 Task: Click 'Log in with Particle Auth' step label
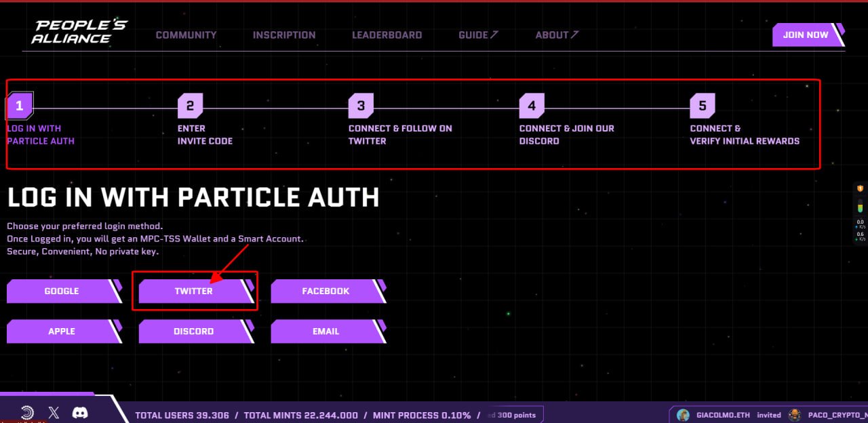pyautogui.click(x=41, y=135)
